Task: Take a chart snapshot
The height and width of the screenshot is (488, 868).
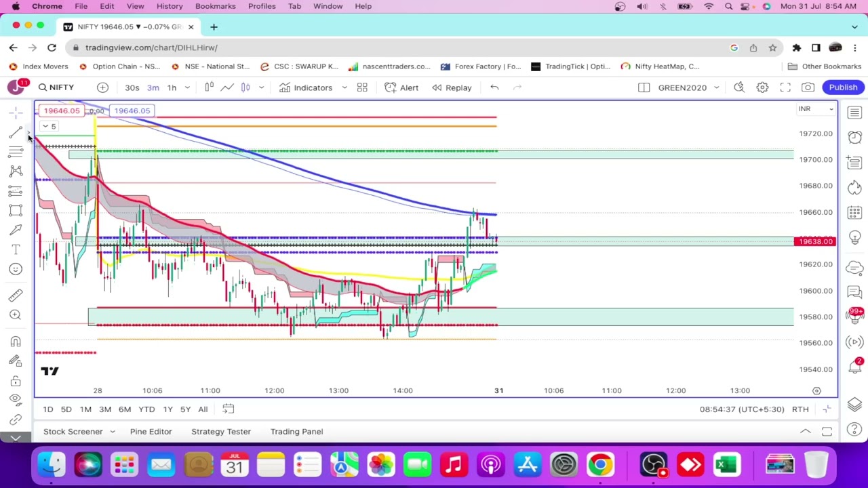Action: 808,87
